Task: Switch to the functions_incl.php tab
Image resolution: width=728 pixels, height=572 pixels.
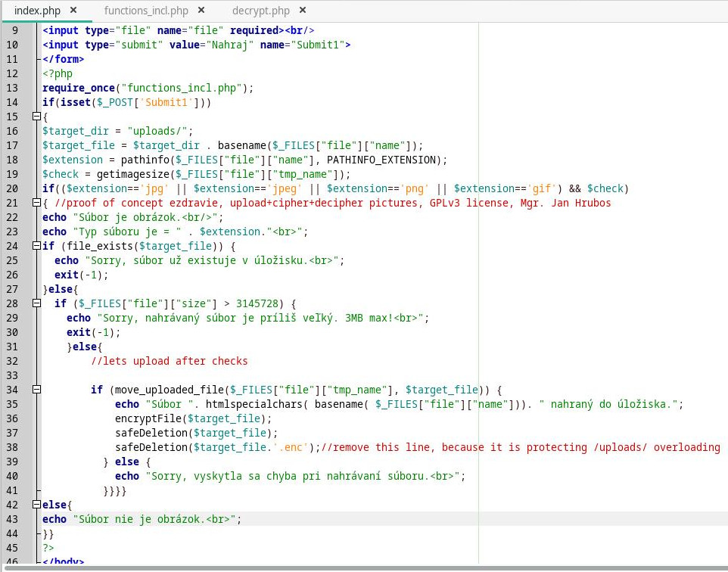Action: point(145,11)
